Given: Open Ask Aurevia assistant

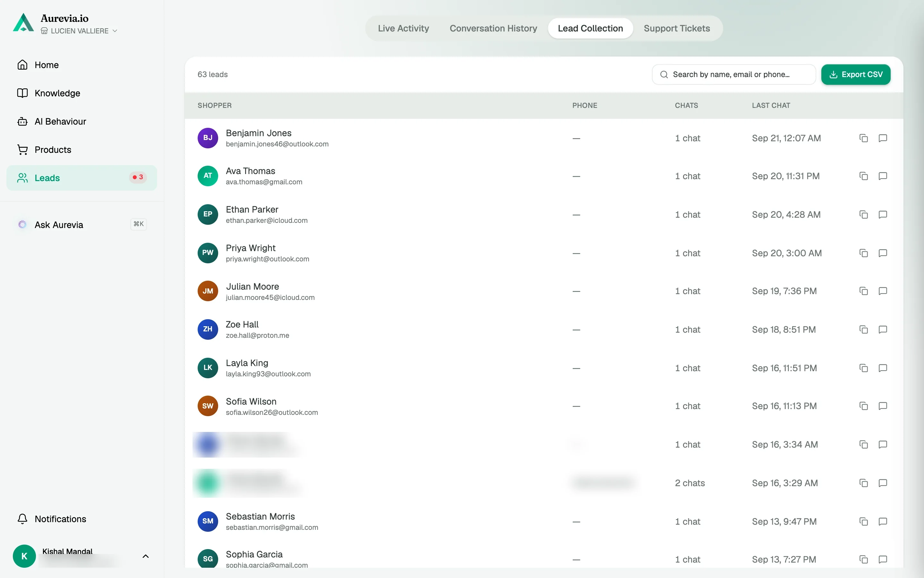Looking at the screenshot, I should (x=82, y=225).
